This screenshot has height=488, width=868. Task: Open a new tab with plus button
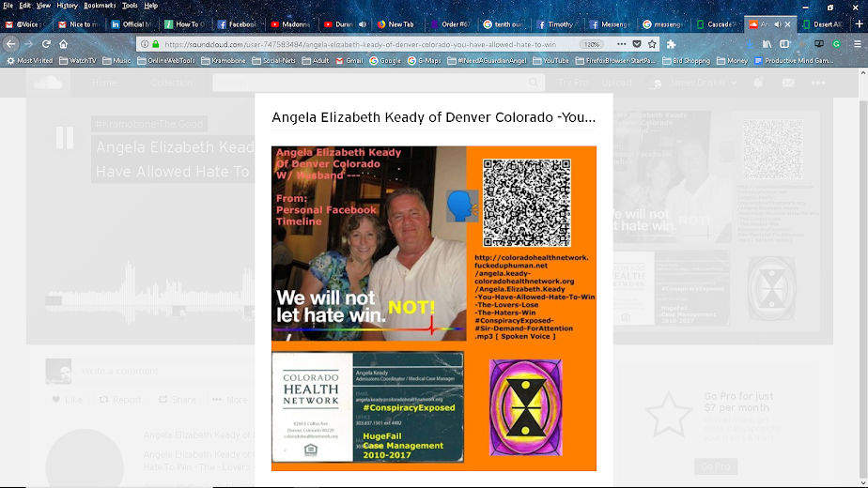860,23
